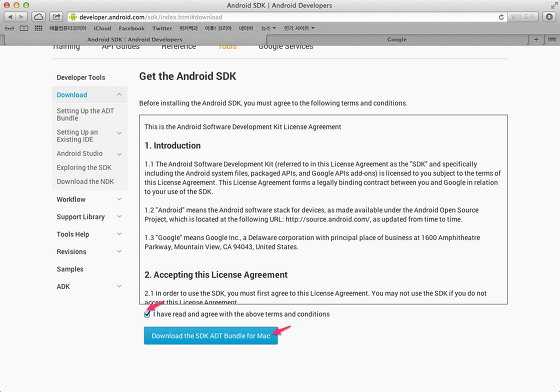The image size is (560, 392).
Task: Click the address bar URL field
Action: tap(287, 17)
